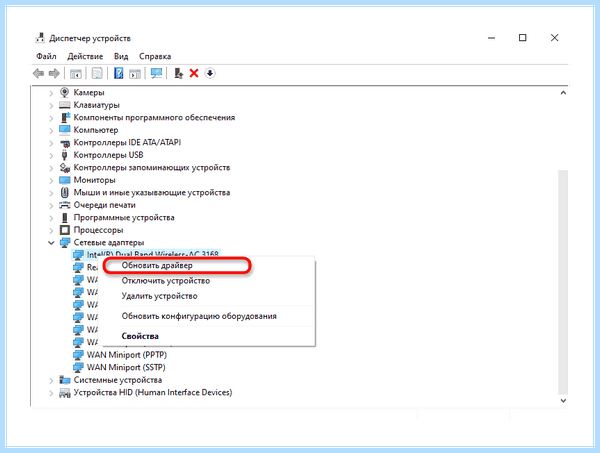Expand the Камеры category
This screenshot has width=600, height=453.
click(x=51, y=93)
